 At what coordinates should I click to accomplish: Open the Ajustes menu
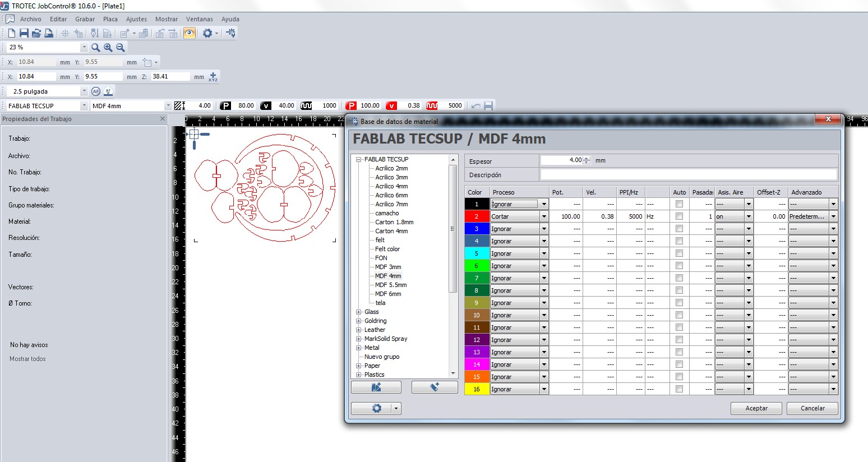point(136,19)
